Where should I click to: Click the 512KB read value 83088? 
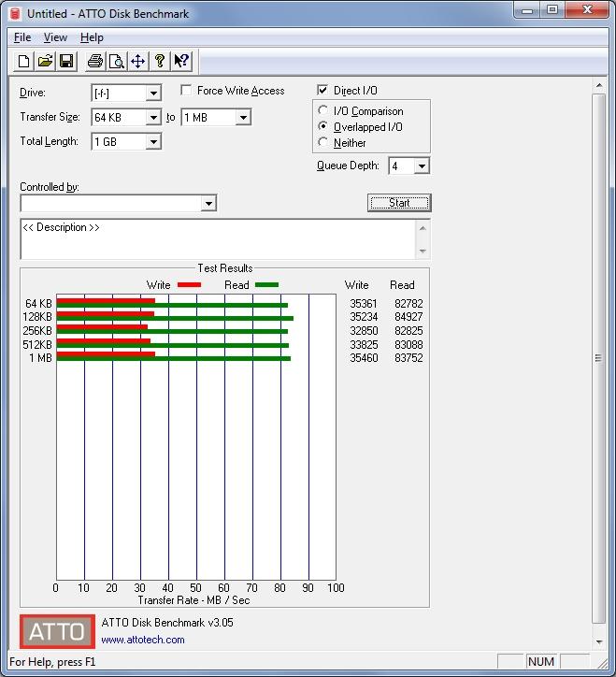[x=408, y=344]
